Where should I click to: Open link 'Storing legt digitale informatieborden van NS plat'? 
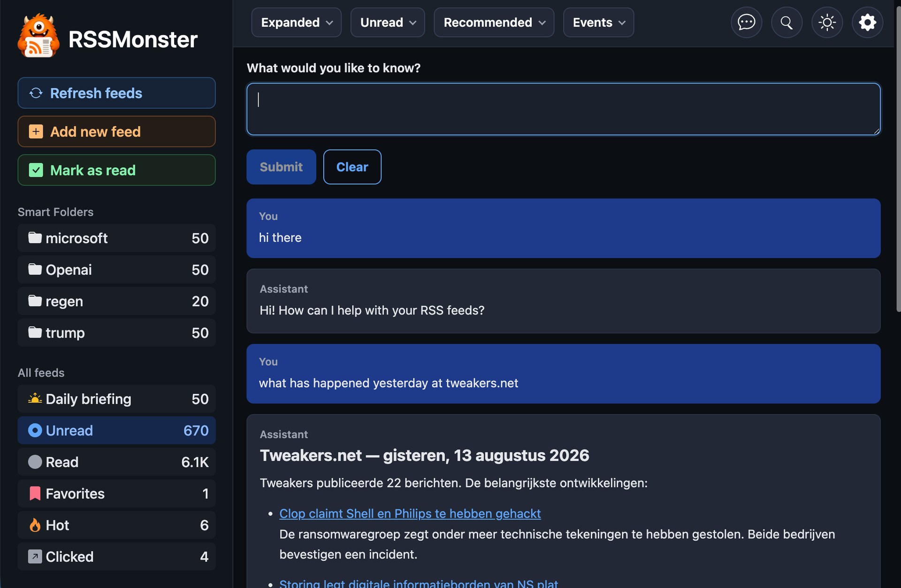[419, 583]
